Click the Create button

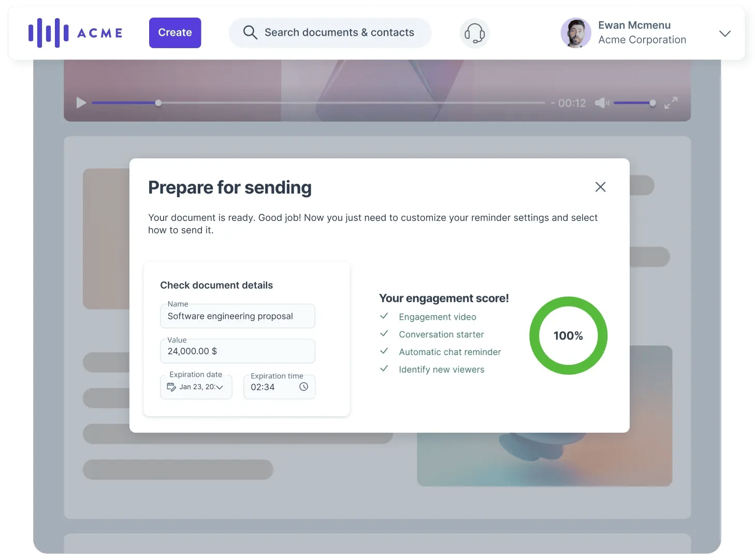tap(175, 33)
